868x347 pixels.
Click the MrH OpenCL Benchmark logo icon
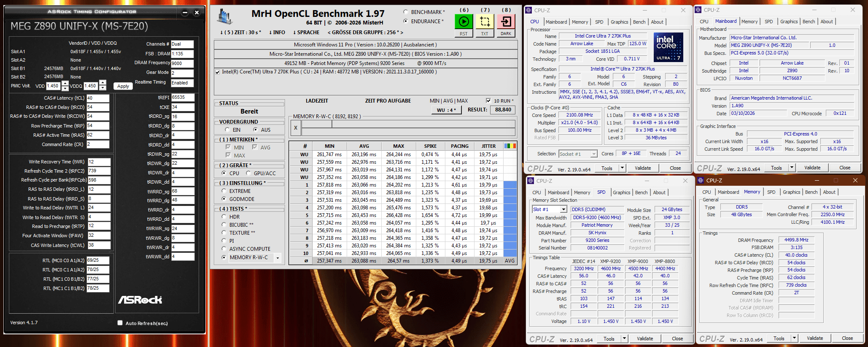point(225,17)
